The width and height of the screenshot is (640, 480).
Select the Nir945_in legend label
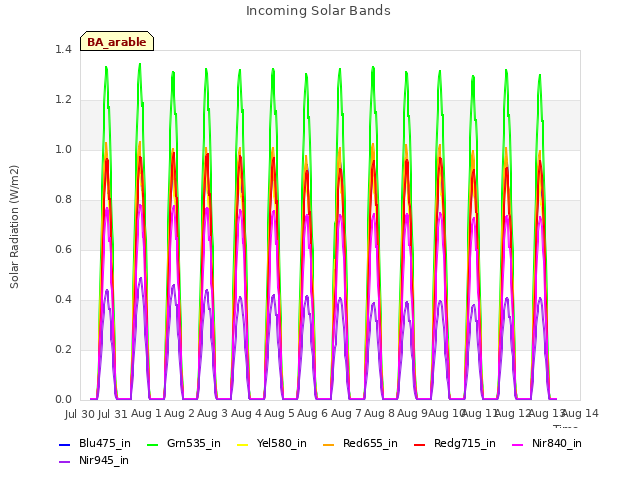pyautogui.click(x=104, y=461)
